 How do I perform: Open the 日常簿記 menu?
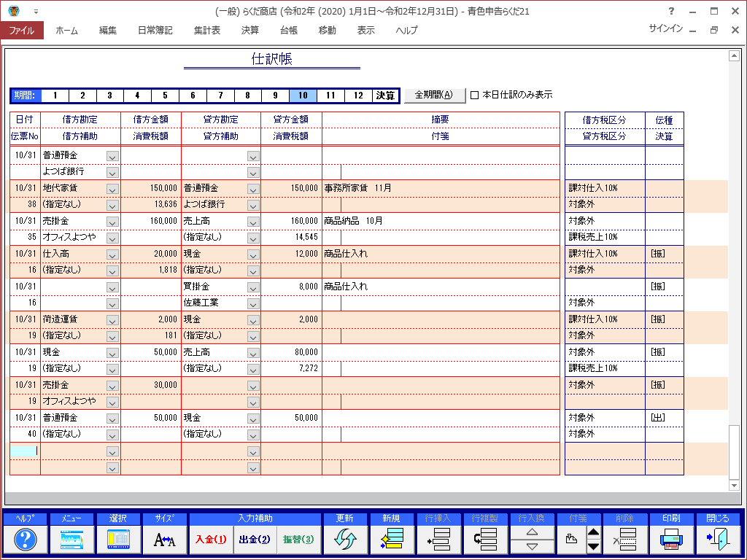155,31
